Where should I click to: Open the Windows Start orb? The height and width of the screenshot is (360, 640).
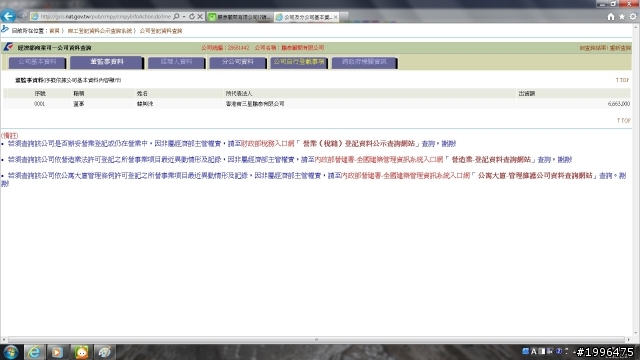11,352
